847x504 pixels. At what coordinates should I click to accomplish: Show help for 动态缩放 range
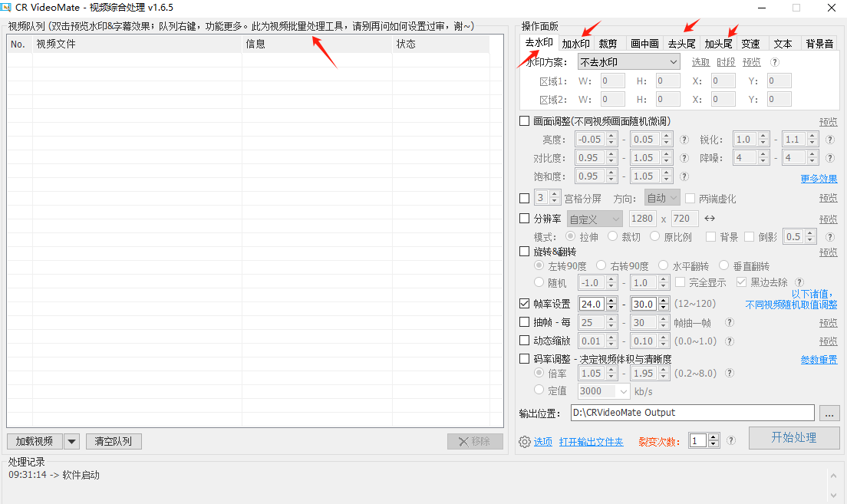[730, 341]
